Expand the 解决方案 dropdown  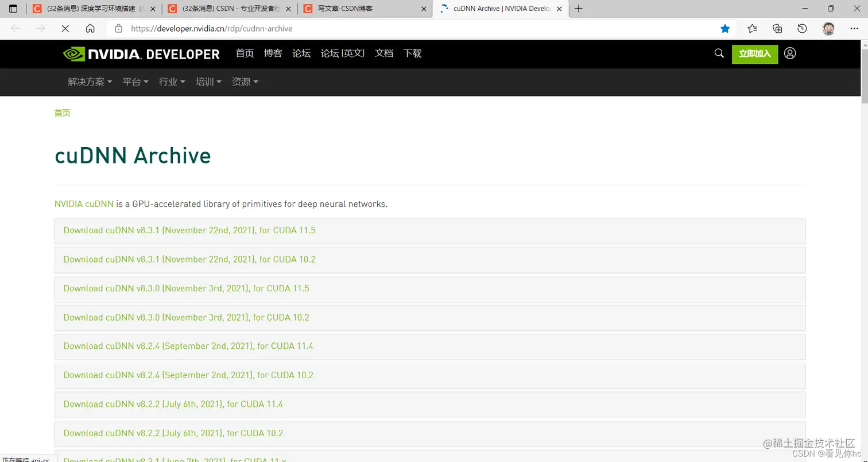90,82
